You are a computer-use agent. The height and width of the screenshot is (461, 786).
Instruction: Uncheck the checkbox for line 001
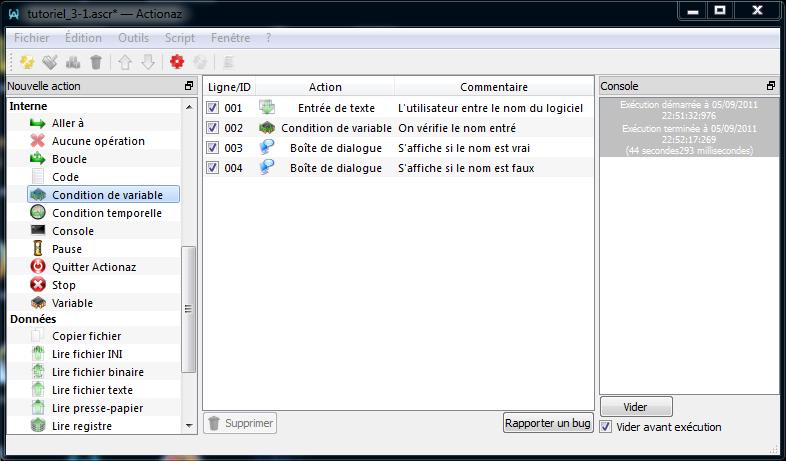click(x=212, y=108)
